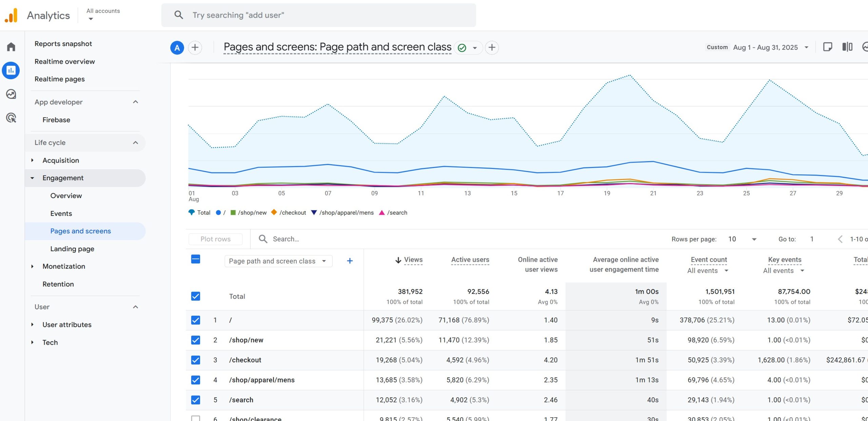The width and height of the screenshot is (868, 421).
Task: Select the /search legend marker below the chart
Action: click(x=381, y=213)
